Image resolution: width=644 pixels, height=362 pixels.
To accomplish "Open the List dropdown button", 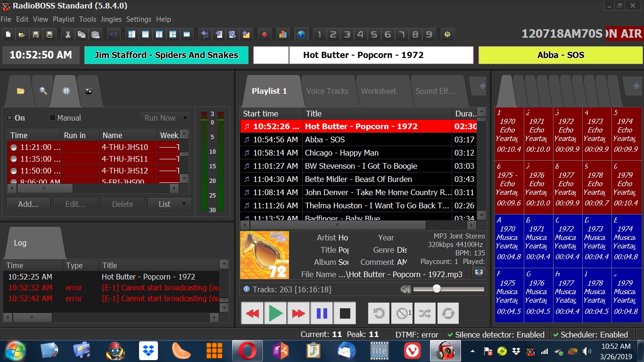I will pos(169,204).
